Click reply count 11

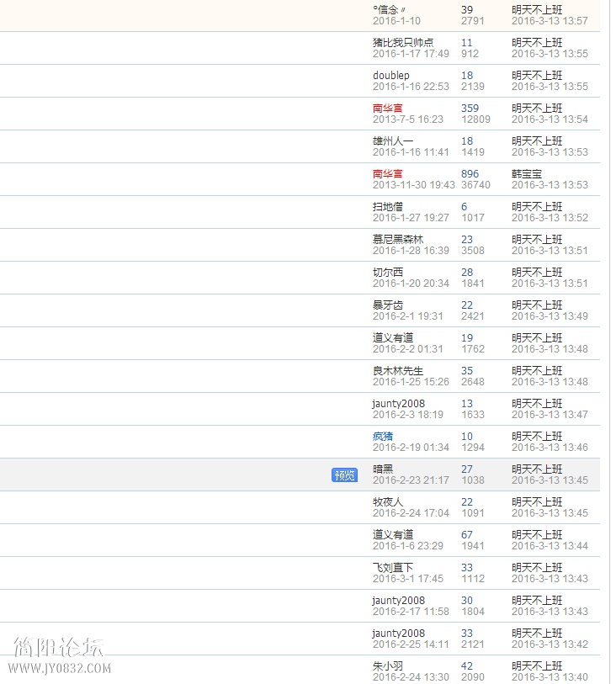tap(466, 42)
